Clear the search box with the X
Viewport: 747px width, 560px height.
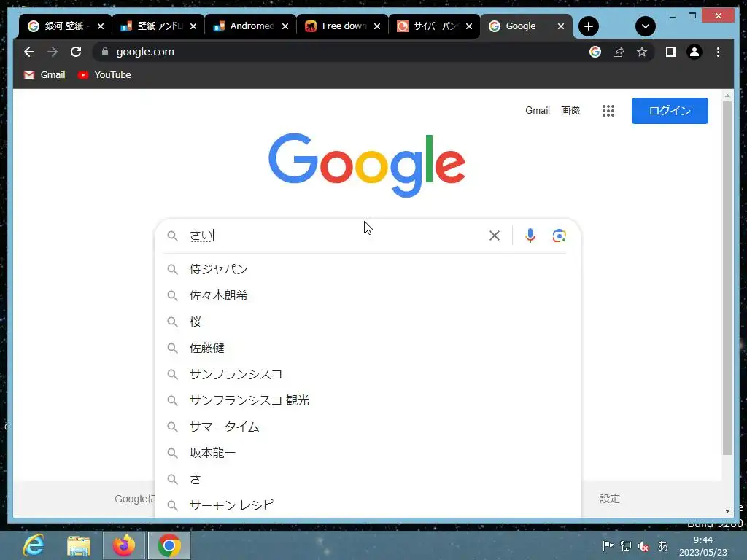coord(495,236)
